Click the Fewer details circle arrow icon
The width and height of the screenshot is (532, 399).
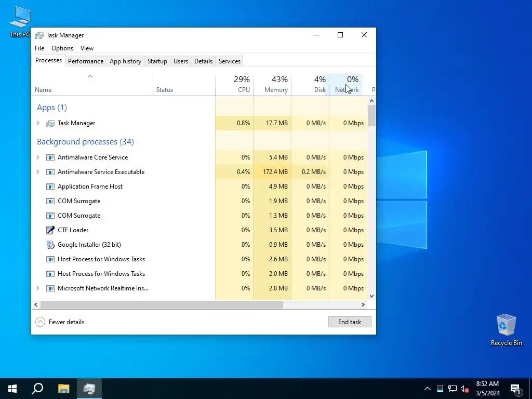40,322
